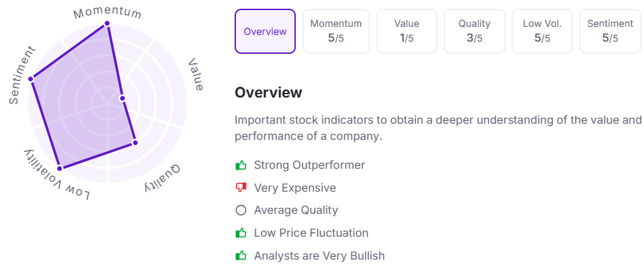644x265 pixels.
Task: Select the Low Vol. 5/5 tab
Action: 542,31
